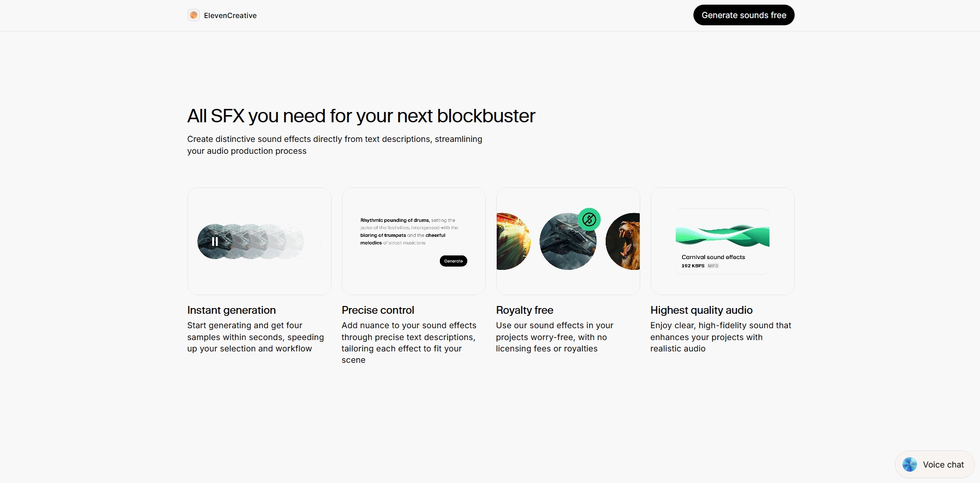Pause the spaceship sound sample

point(215,242)
